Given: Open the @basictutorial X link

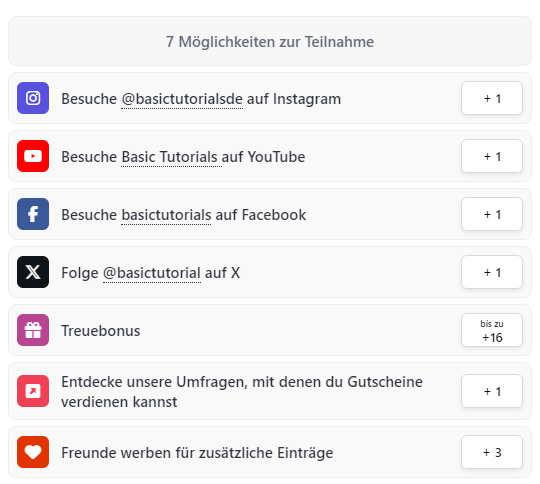Looking at the screenshot, I should 152,273.
